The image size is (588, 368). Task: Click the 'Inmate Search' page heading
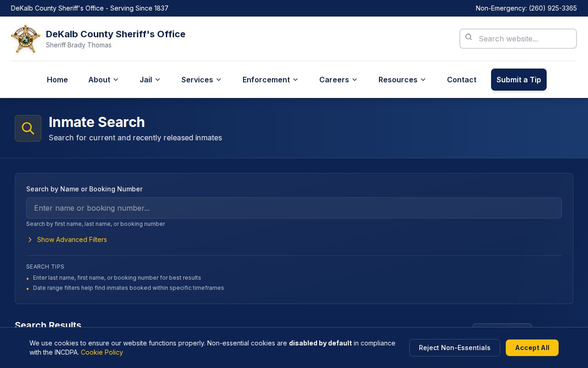(97, 122)
